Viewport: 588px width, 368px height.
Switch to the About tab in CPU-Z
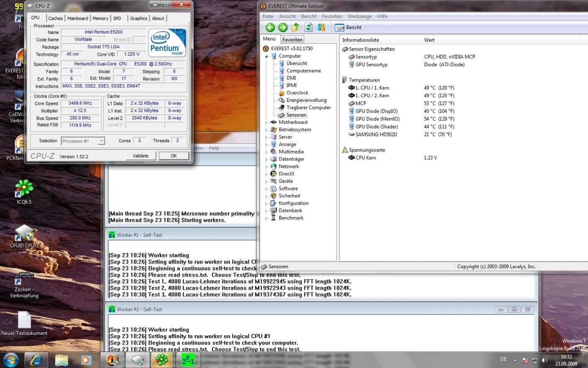(x=158, y=18)
